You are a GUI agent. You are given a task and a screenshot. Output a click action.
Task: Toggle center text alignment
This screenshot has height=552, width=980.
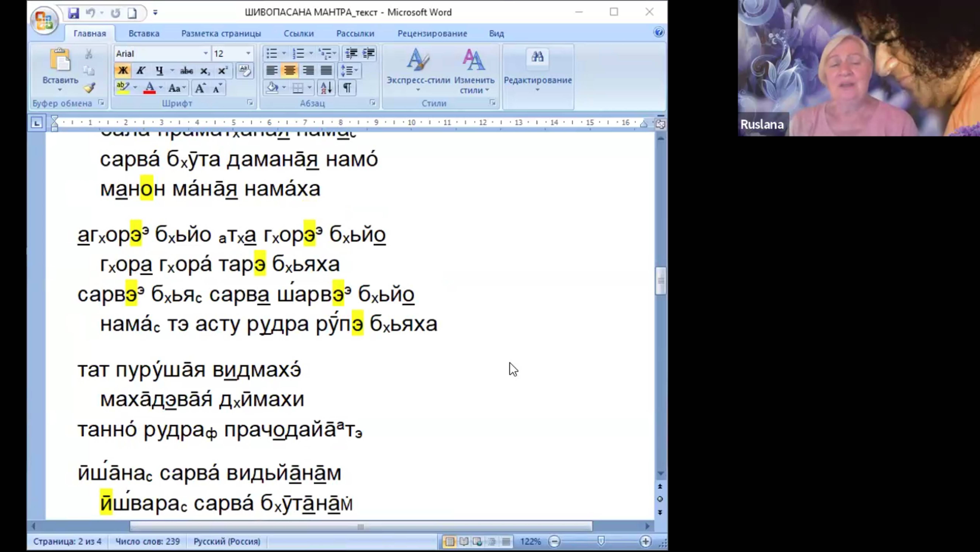289,71
